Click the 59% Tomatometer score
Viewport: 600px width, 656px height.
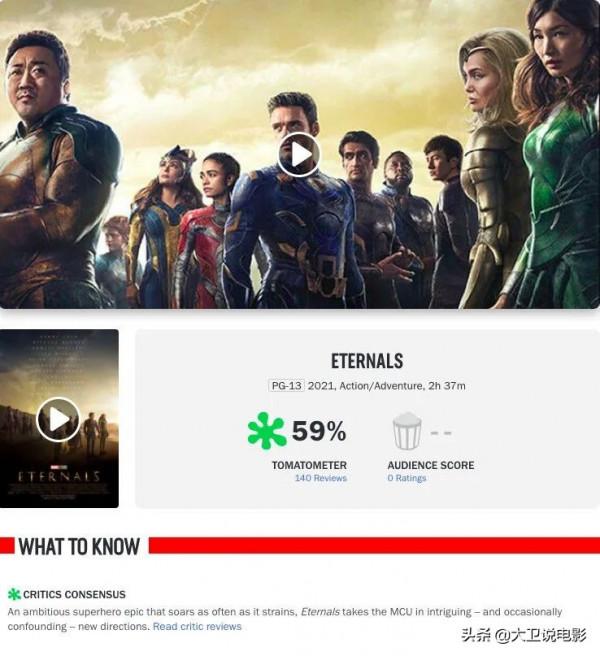pyautogui.click(x=319, y=431)
